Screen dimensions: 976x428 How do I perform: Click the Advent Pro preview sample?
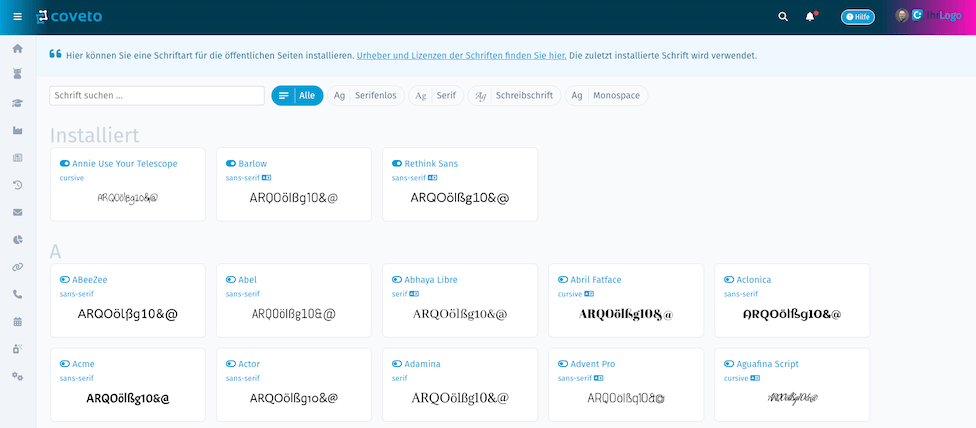coord(626,398)
